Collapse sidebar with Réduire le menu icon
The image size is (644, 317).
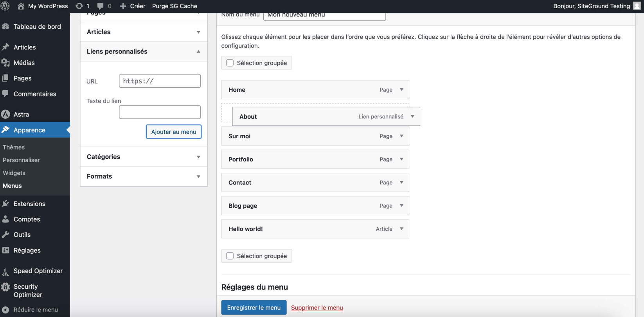tap(5, 310)
